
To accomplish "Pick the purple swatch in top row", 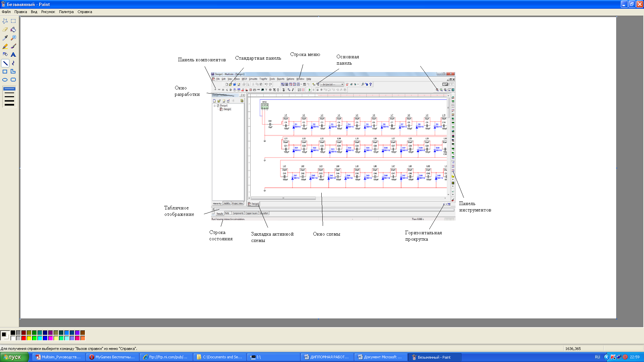I will pos(50,333).
